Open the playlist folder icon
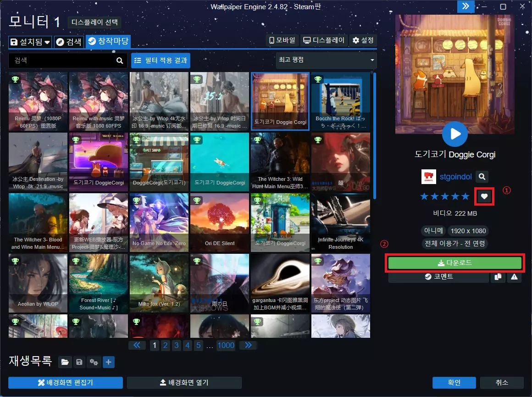 tap(65, 362)
